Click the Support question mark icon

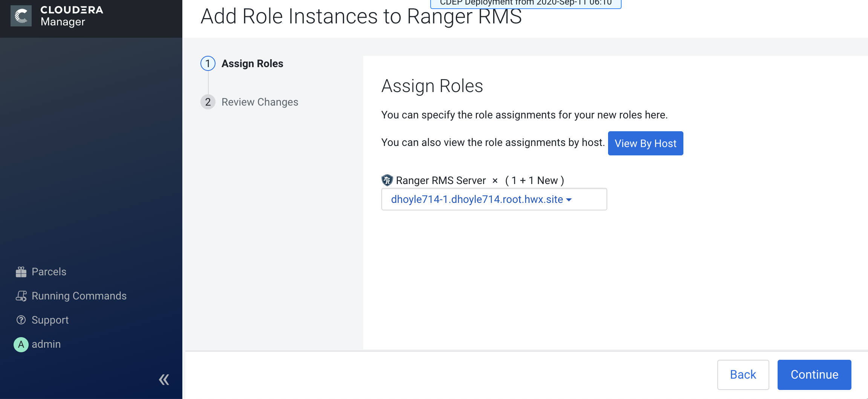pyautogui.click(x=21, y=320)
